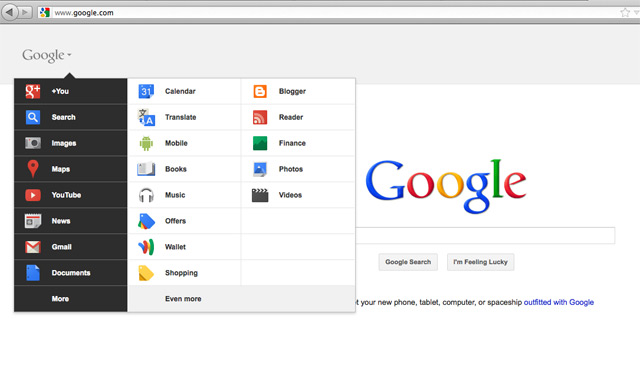Choose Translate text in submenu
The image size is (640, 365).
tap(180, 117)
